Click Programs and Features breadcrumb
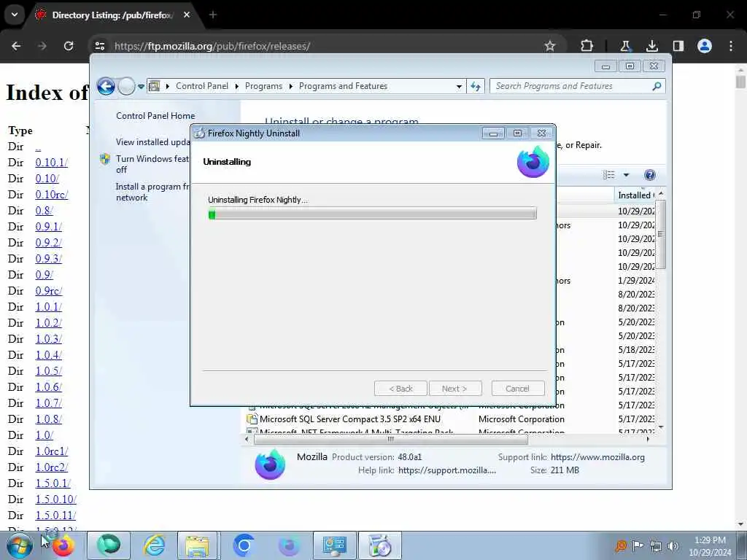The image size is (747, 560). [343, 86]
